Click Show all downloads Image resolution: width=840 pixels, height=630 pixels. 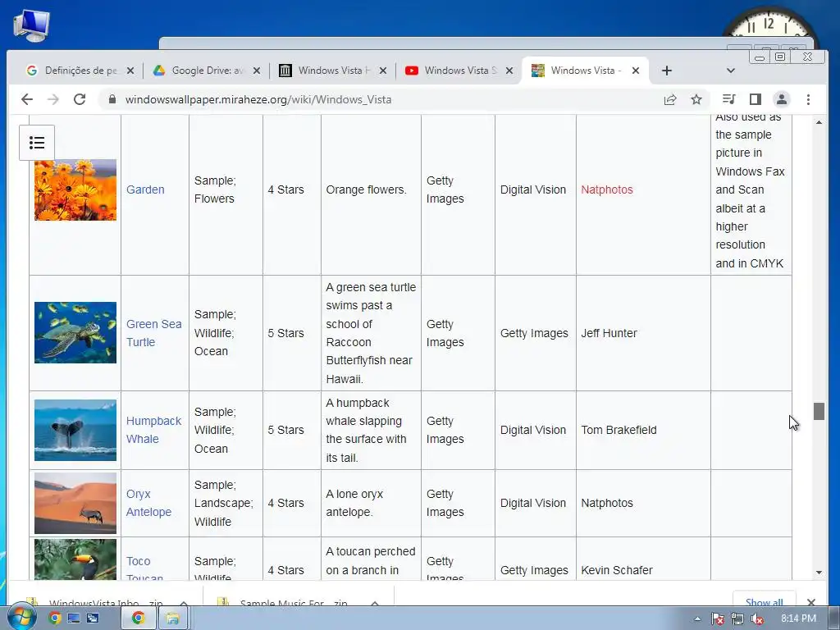coord(764,601)
